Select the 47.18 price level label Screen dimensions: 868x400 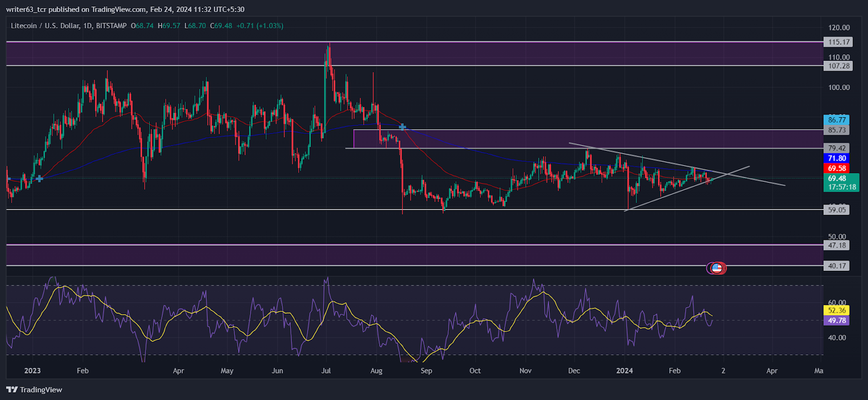(837, 245)
